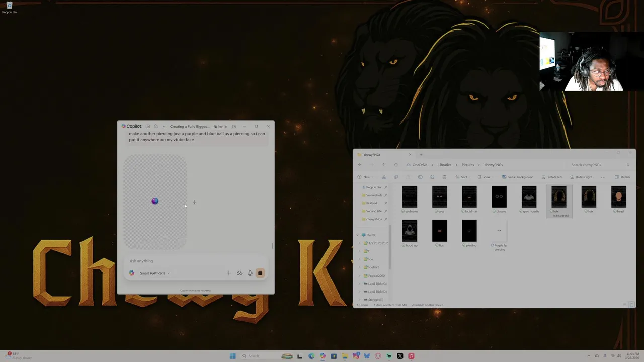
Task: Open the Windows Start menu
Action: click(232, 356)
